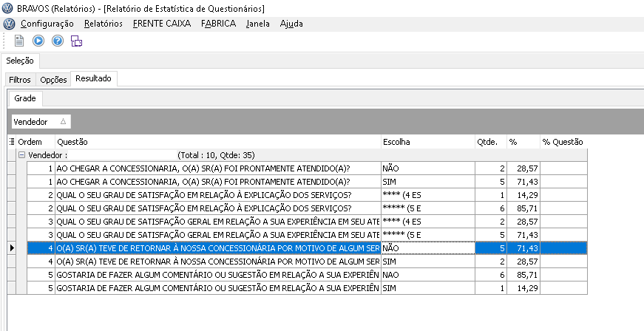Select EXPLICAÇÃO DOS SERVIÇOS row with 85,71

tap(308, 208)
